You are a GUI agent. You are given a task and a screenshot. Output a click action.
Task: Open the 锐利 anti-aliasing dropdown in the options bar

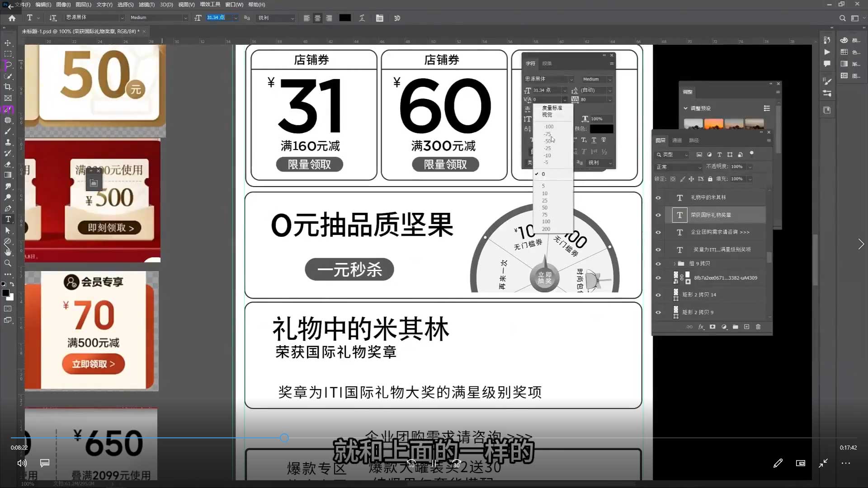pos(276,18)
